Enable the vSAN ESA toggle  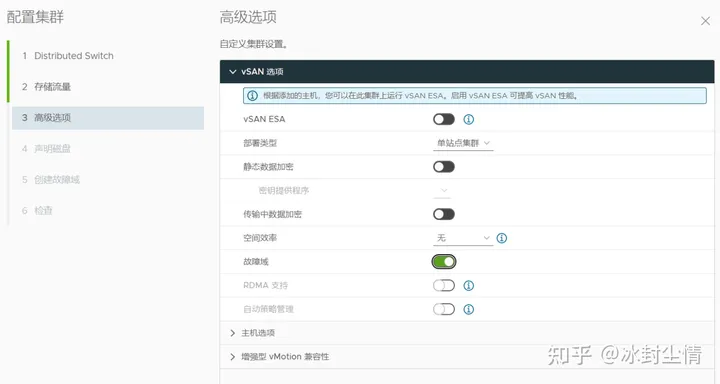pos(444,119)
